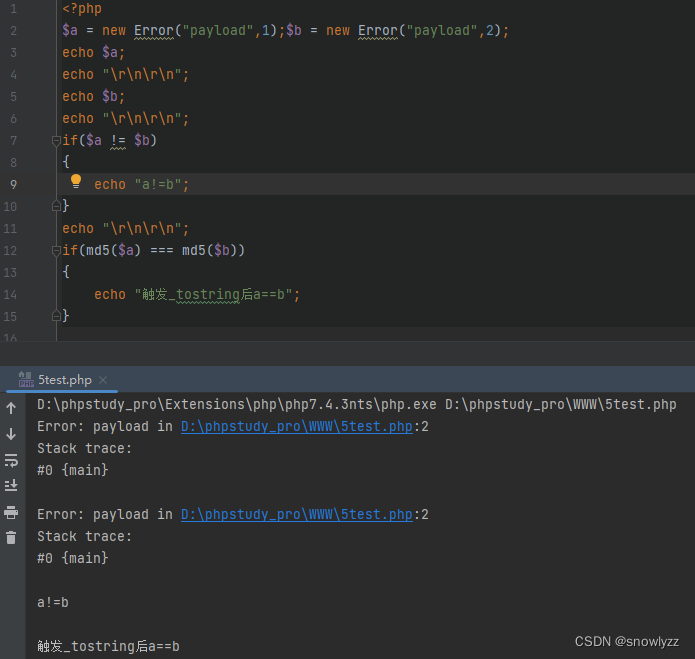Click line number 12 in gutter
695x659 pixels.
(x=10, y=250)
